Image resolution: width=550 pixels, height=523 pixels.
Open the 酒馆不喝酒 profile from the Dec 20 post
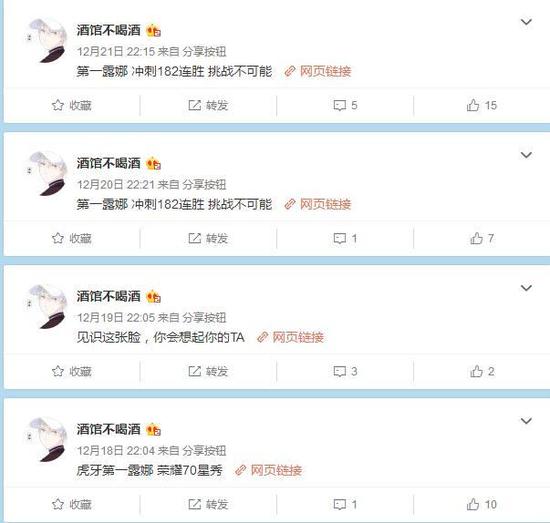pos(108,163)
